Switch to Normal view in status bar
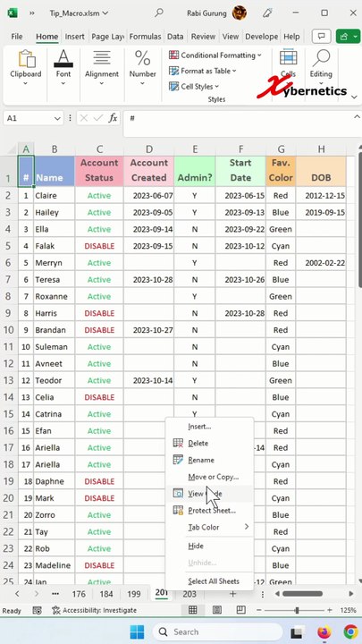The height and width of the screenshot is (644, 362). [x=192, y=610]
